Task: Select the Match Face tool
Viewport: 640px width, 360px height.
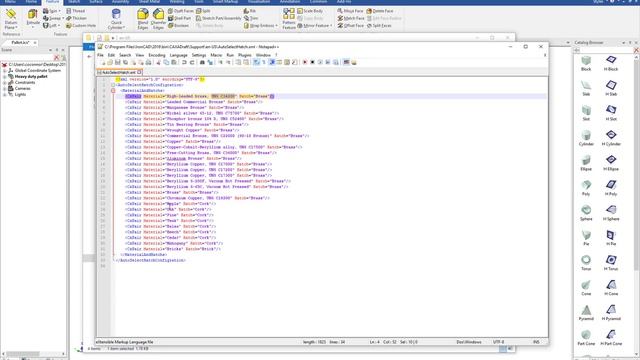Action: pyautogui.click(x=350, y=18)
